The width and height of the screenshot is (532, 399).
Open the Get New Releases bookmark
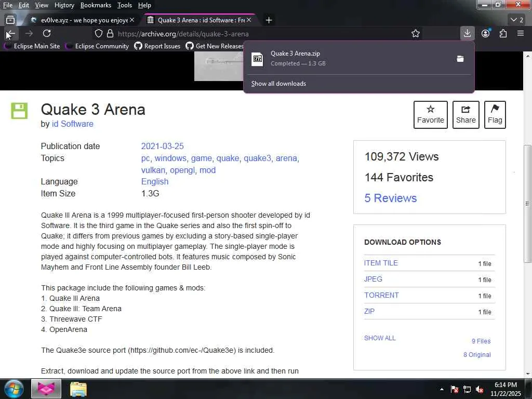tap(215, 46)
